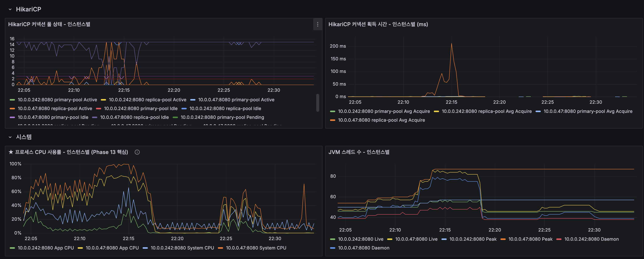Click the pool status legend scrollbar
The height and width of the screenshot is (259, 644).
[x=318, y=103]
